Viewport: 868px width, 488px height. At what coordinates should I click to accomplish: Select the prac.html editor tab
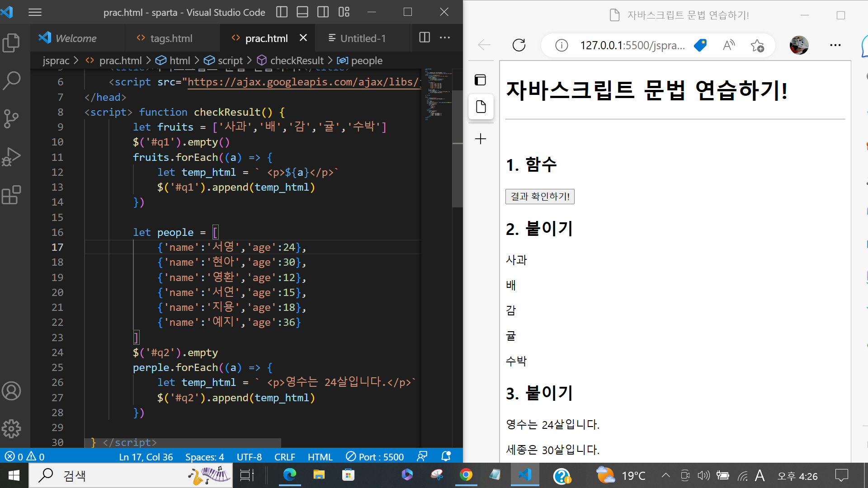click(x=266, y=38)
